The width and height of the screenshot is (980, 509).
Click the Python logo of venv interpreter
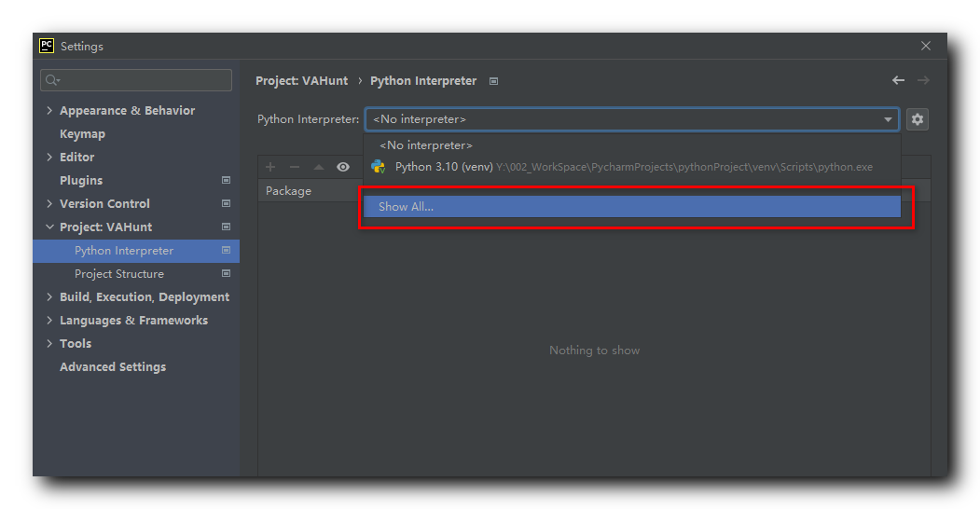click(x=379, y=167)
